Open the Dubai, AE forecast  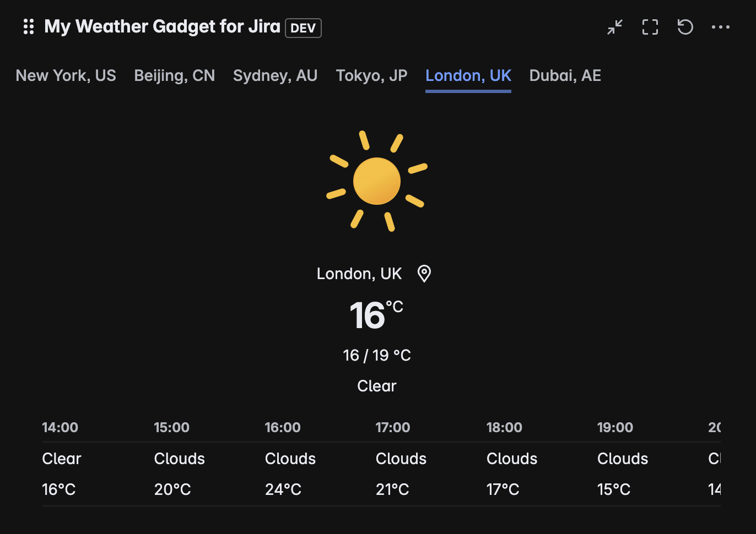(x=565, y=75)
